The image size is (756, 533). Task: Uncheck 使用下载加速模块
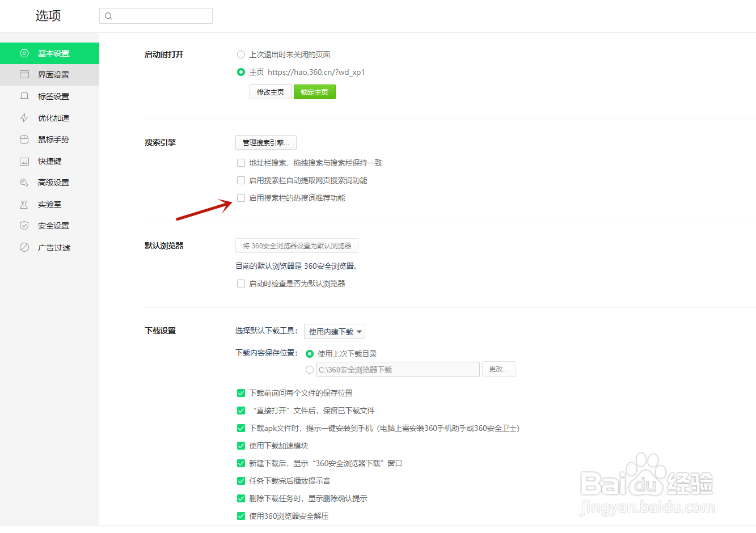point(241,446)
